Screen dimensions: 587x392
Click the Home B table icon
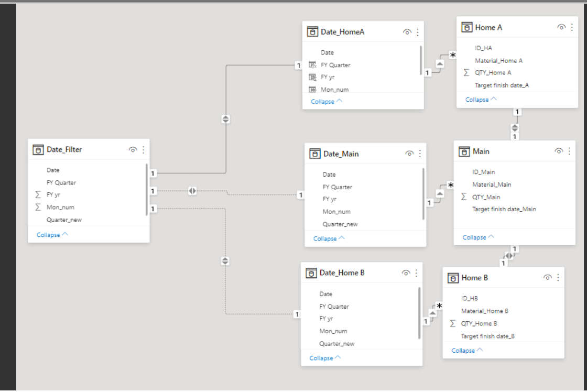[x=453, y=278]
